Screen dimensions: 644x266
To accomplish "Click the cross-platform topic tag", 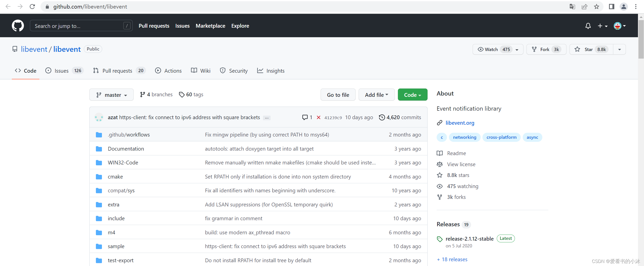I will (x=501, y=137).
